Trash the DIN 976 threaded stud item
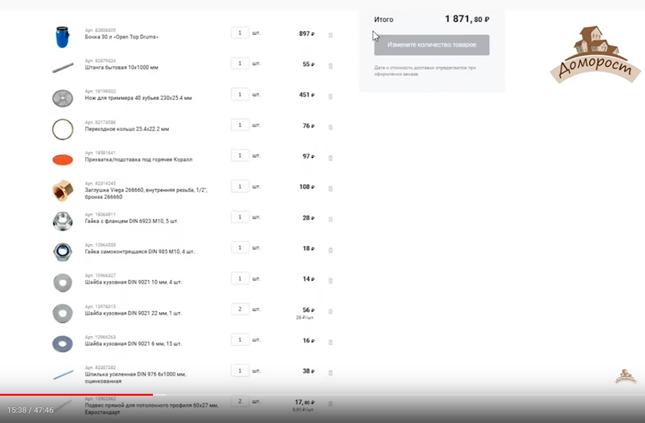The image size is (645, 423). click(331, 373)
